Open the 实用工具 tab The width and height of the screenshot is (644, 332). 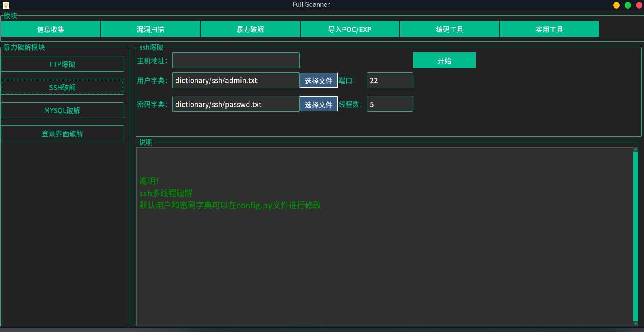[549, 29]
